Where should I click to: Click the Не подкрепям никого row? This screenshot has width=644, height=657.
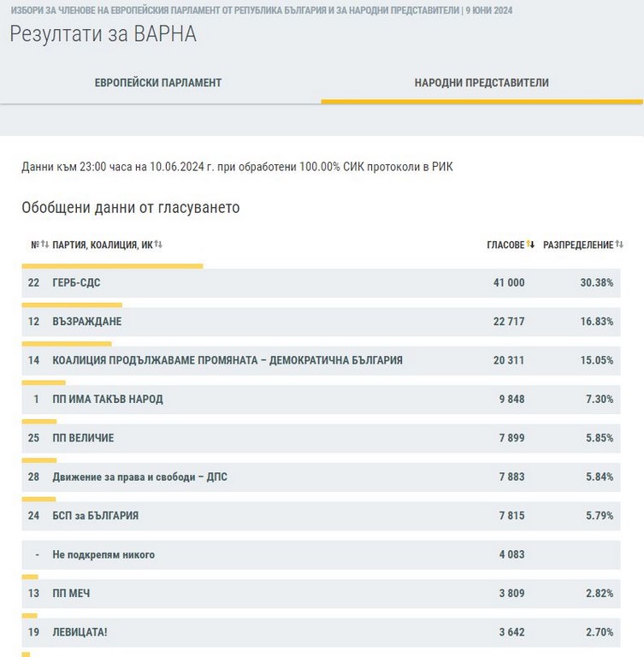click(x=321, y=555)
